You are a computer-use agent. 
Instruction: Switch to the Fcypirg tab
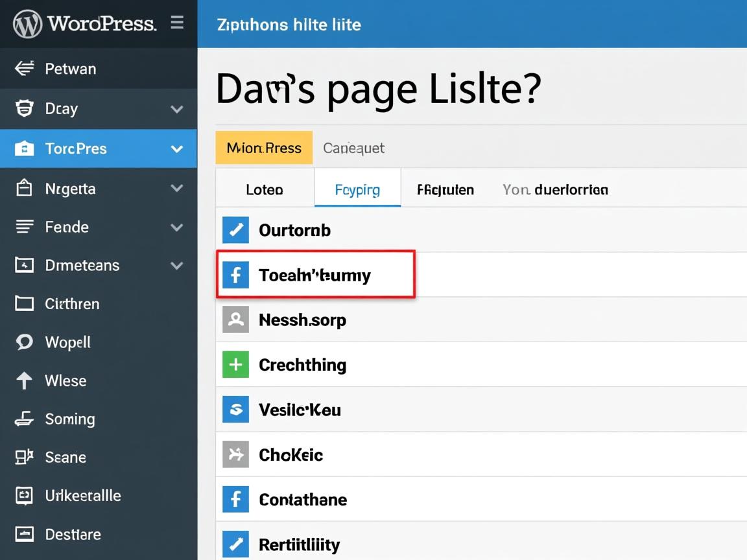coord(357,190)
